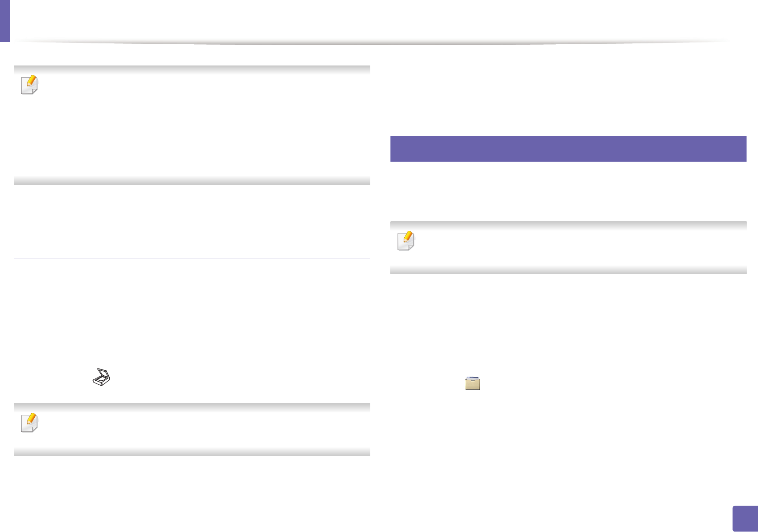The height and width of the screenshot is (532, 758).
Task: Click the purple chapter tab in the top-left corner
Action: [x=5, y=21]
